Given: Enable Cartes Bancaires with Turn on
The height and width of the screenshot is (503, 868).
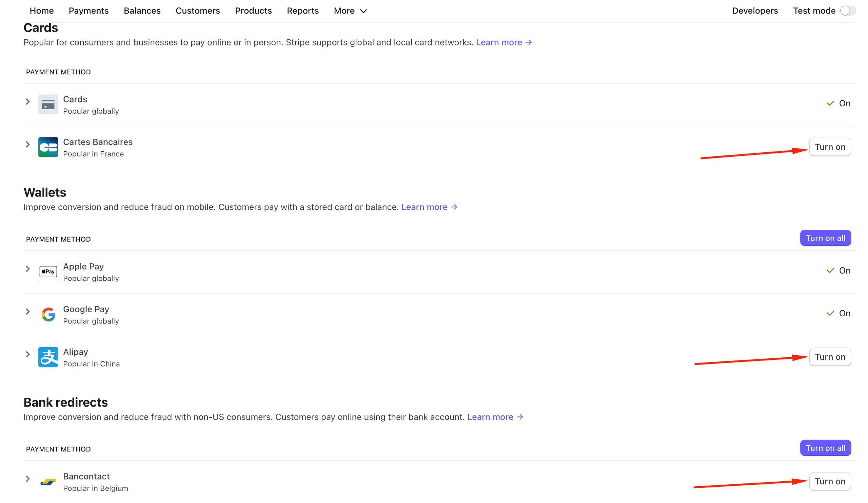Looking at the screenshot, I should point(830,147).
